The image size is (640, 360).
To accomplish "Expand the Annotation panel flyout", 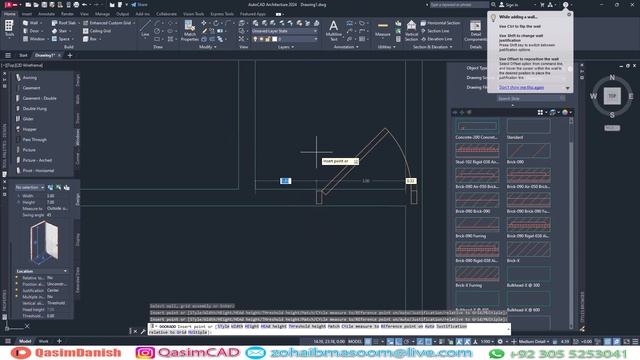I will 346,47.
